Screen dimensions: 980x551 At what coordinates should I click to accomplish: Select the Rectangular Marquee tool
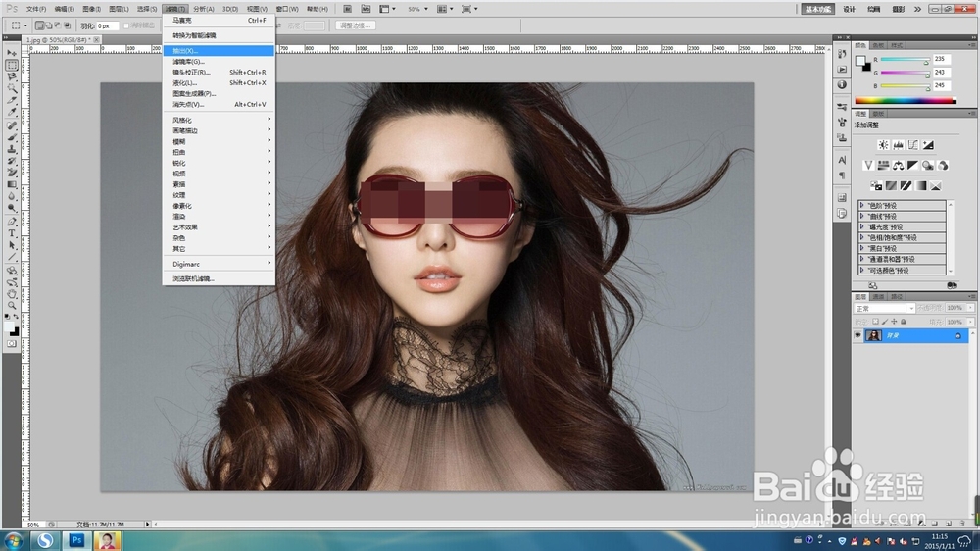point(12,65)
